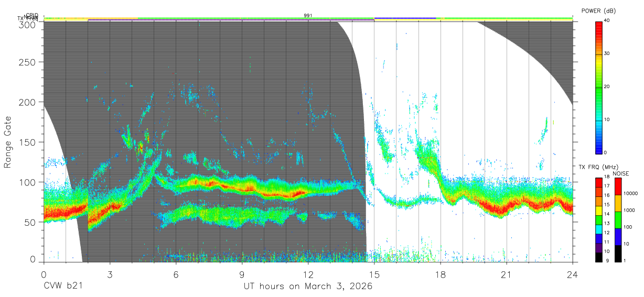Click the green swatch in the NOISE legend

pos(618,219)
